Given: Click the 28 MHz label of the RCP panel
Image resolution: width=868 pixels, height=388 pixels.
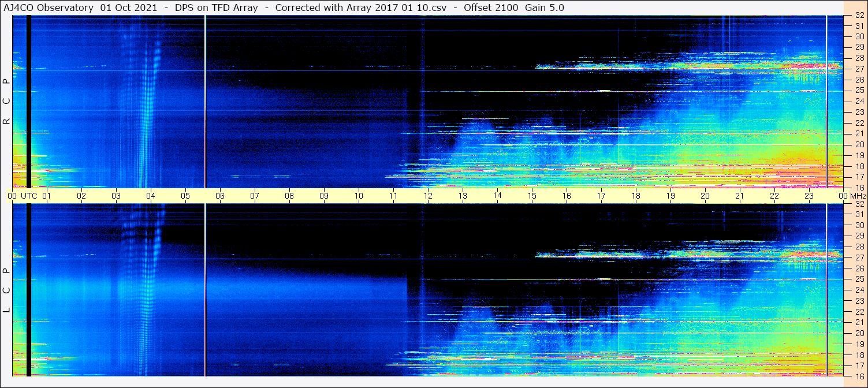Looking at the screenshot, I should 859,58.
